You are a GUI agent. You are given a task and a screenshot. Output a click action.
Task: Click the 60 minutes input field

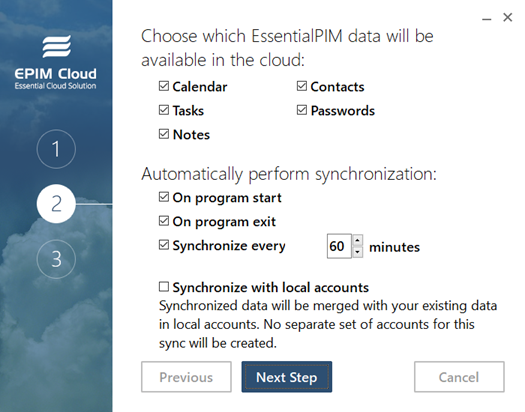(339, 246)
